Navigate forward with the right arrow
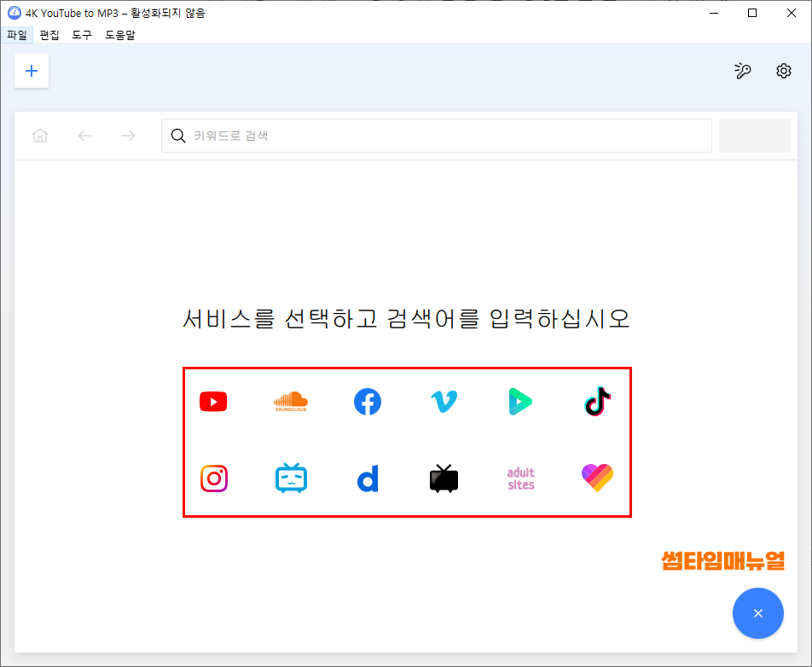812x667 pixels. click(x=129, y=136)
